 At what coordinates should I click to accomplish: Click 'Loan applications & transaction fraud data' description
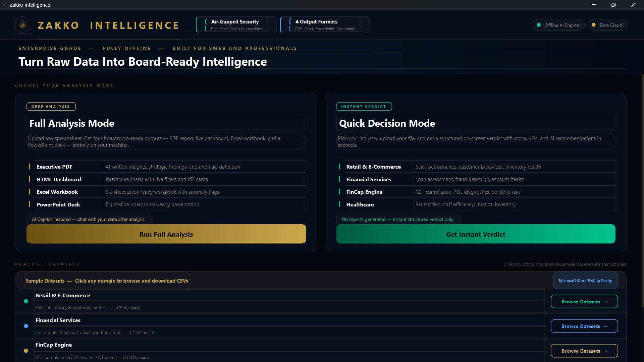95,333
